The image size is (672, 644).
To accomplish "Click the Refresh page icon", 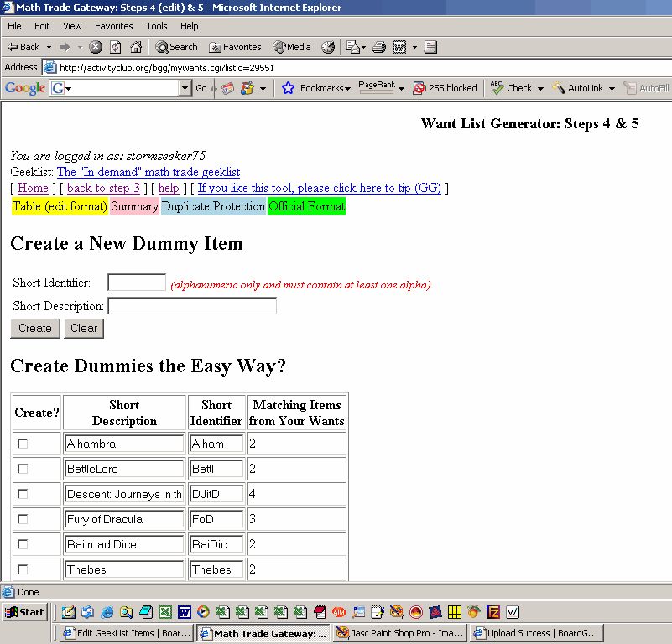I will click(x=115, y=47).
